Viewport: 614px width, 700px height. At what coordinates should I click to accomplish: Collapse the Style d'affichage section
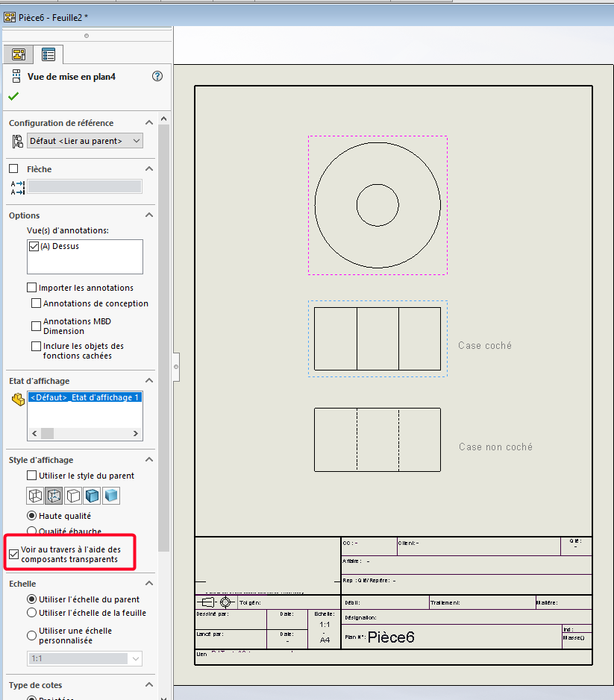tap(149, 460)
